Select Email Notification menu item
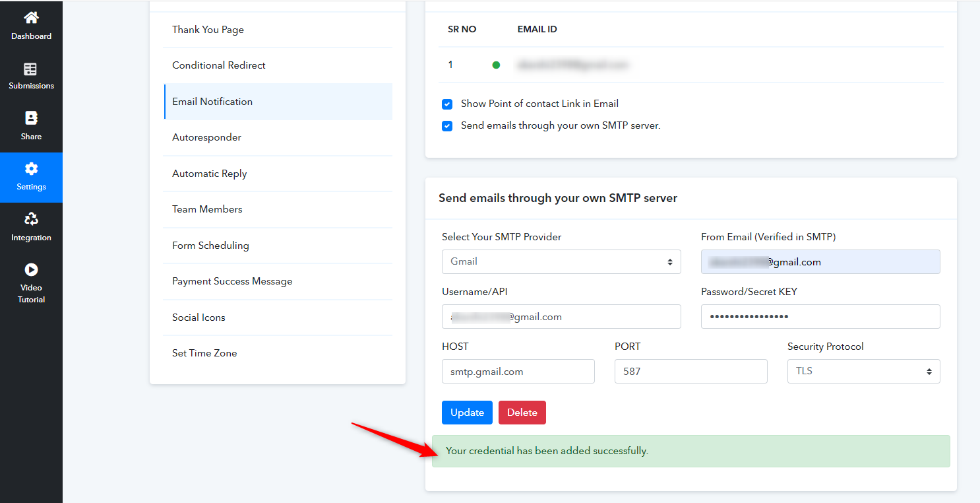 coord(278,102)
